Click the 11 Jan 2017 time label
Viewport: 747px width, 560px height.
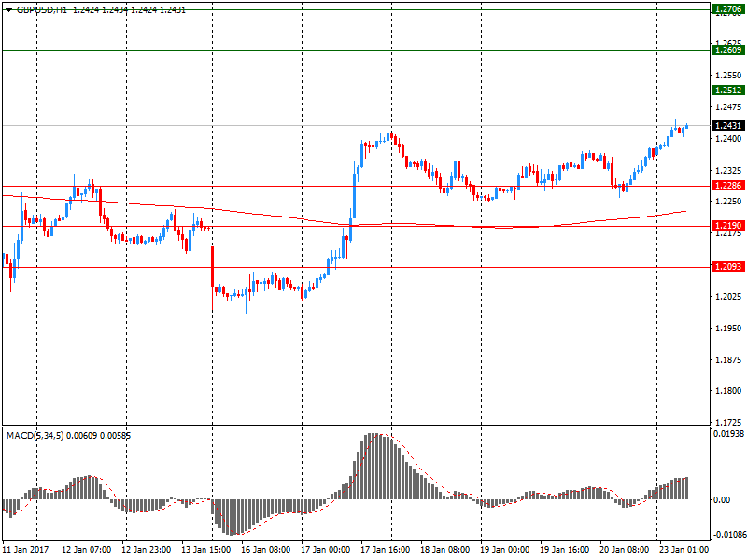point(26,549)
